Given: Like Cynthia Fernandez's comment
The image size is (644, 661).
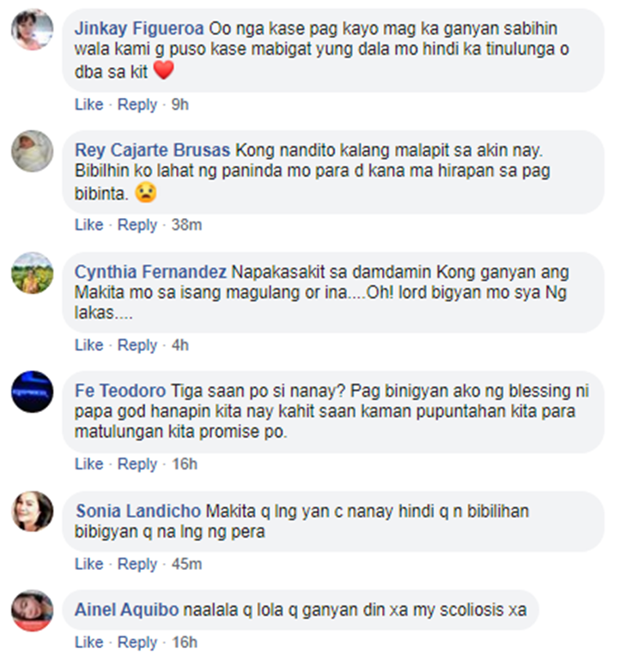Looking at the screenshot, I should [x=89, y=345].
